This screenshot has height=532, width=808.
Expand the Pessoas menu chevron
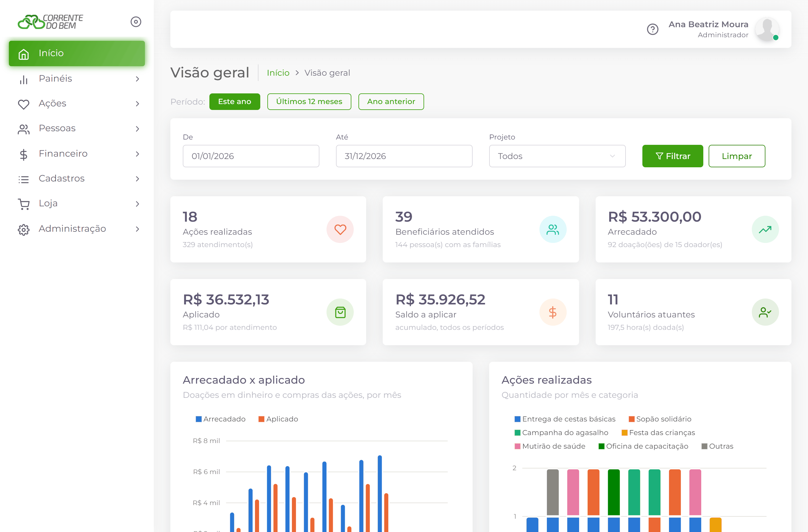(x=138, y=129)
